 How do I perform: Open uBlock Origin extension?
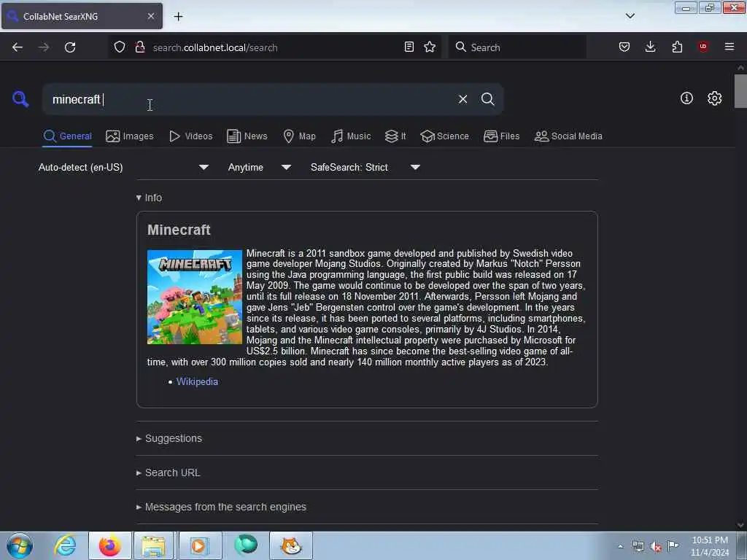(x=703, y=47)
